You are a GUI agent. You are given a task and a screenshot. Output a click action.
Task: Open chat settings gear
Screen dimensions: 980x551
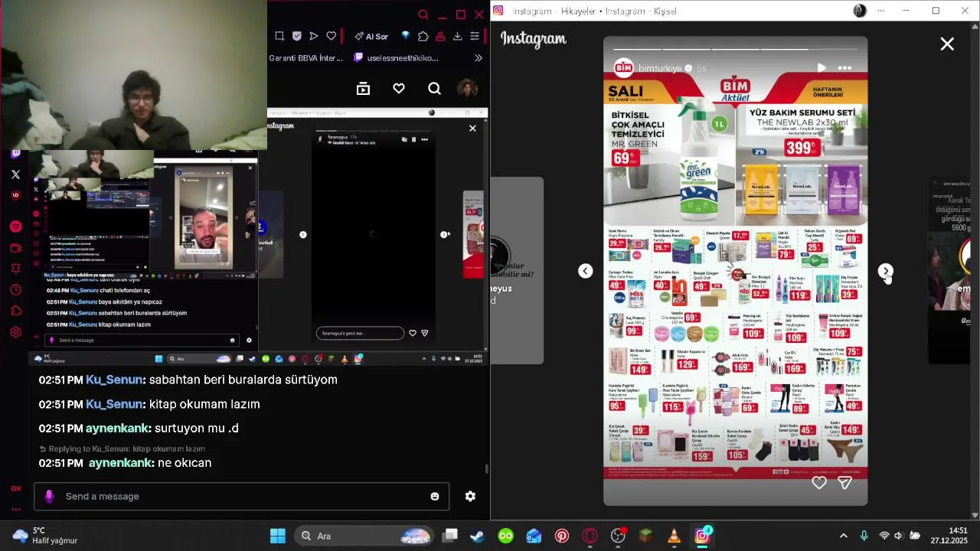point(470,496)
